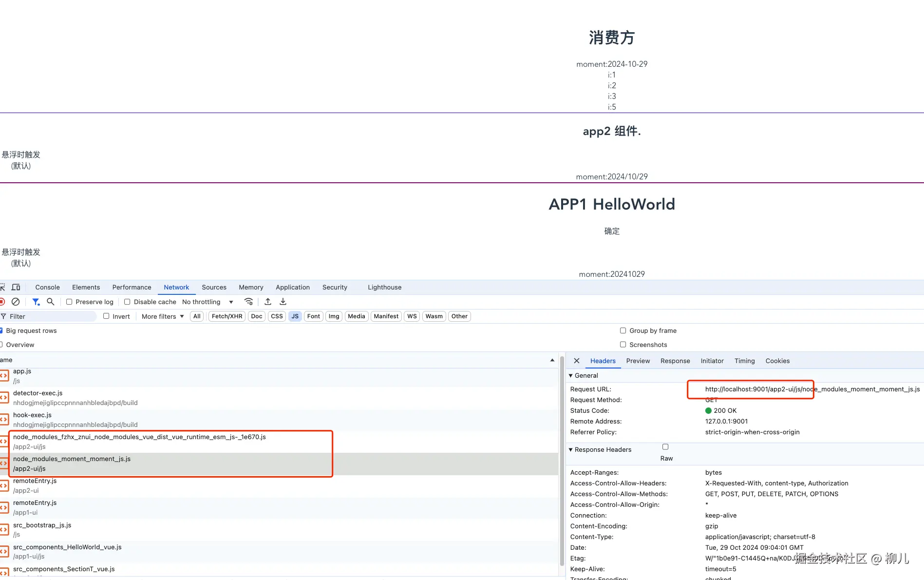Collapse the Response Headers section
Viewport: 924px width, 580px height.
[x=571, y=450]
